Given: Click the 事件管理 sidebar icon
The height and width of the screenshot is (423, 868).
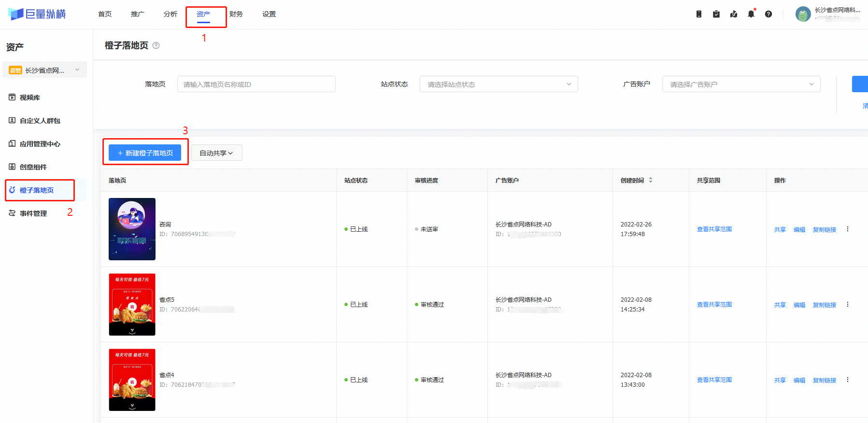Looking at the screenshot, I should [12, 213].
